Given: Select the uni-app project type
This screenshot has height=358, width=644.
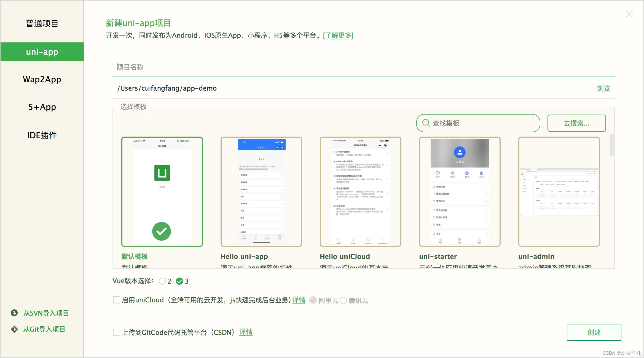Looking at the screenshot, I should (42, 52).
